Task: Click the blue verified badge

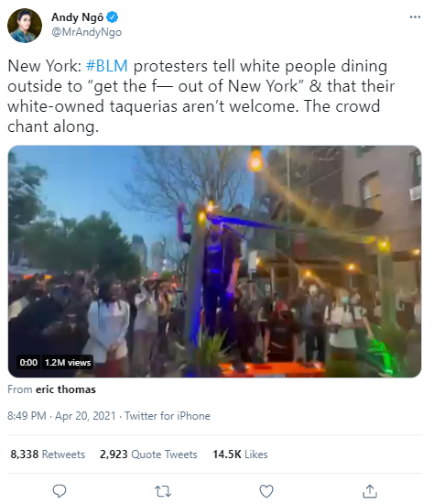Action: (x=112, y=17)
